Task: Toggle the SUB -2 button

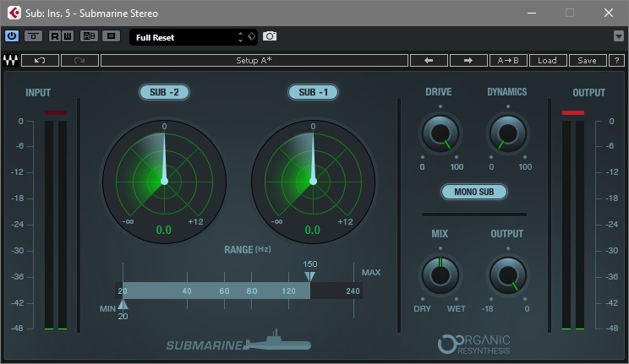Action: pyautogui.click(x=165, y=92)
